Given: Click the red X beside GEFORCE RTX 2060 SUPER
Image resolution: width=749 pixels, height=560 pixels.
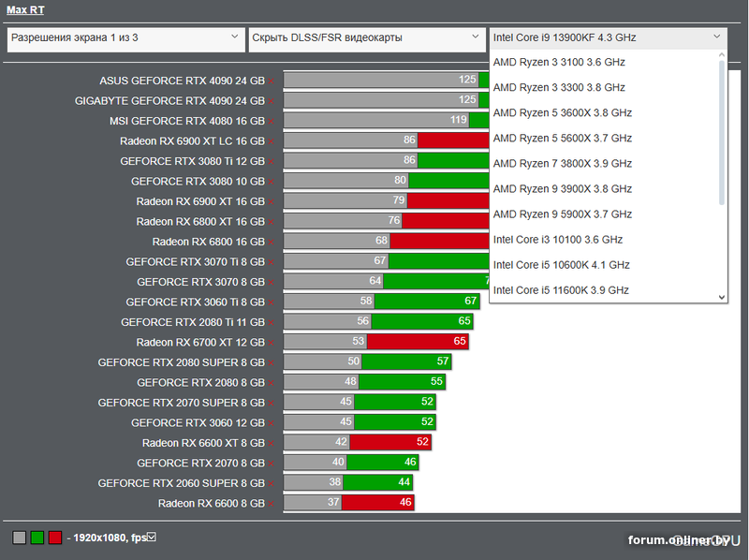Looking at the screenshot, I should (x=271, y=483).
